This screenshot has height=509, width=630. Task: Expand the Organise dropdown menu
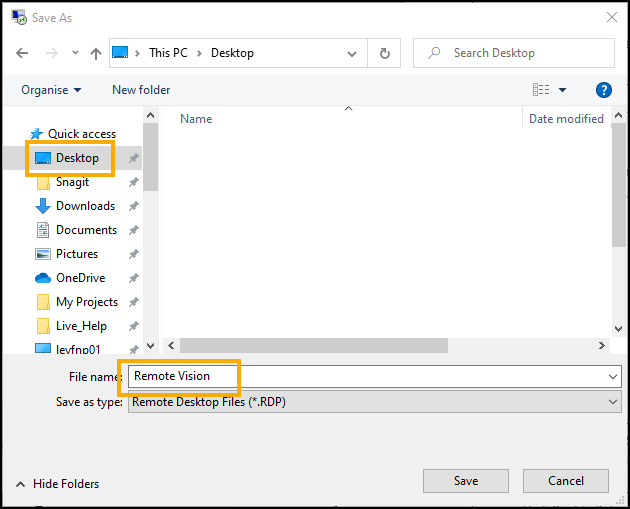[51, 90]
